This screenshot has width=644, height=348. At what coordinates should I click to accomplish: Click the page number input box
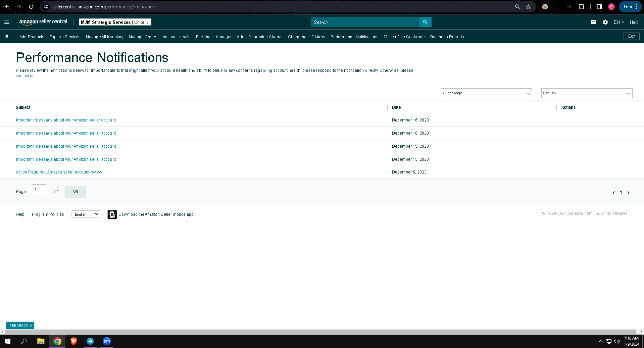(x=39, y=190)
